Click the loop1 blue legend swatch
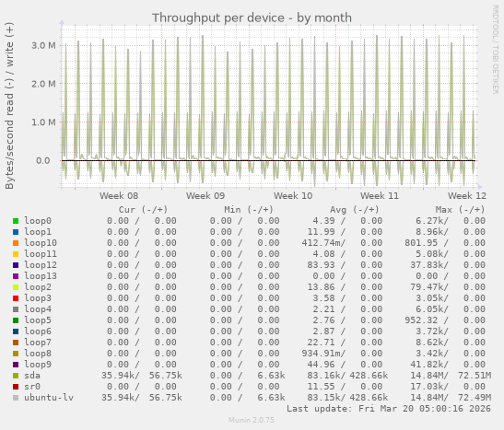 16,232
